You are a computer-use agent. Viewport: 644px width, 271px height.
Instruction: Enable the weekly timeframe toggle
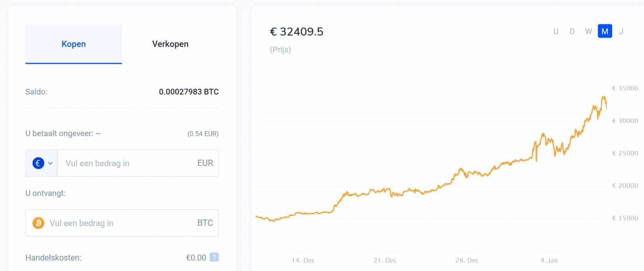(x=588, y=31)
